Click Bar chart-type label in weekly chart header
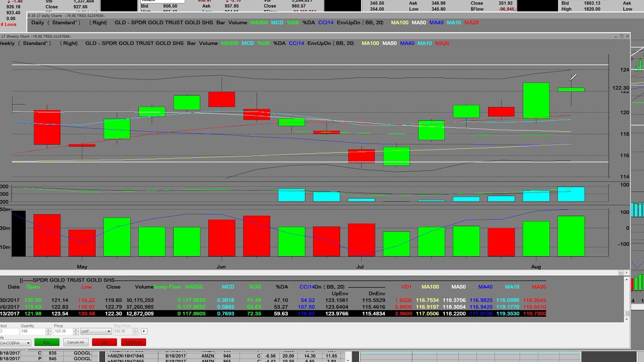The height and width of the screenshot is (362, 644). click(191, 43)
